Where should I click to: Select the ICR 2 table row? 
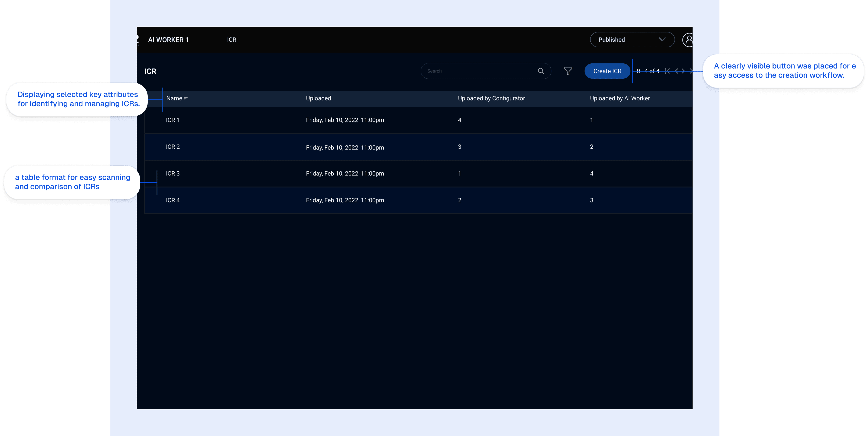coord(172,147)
